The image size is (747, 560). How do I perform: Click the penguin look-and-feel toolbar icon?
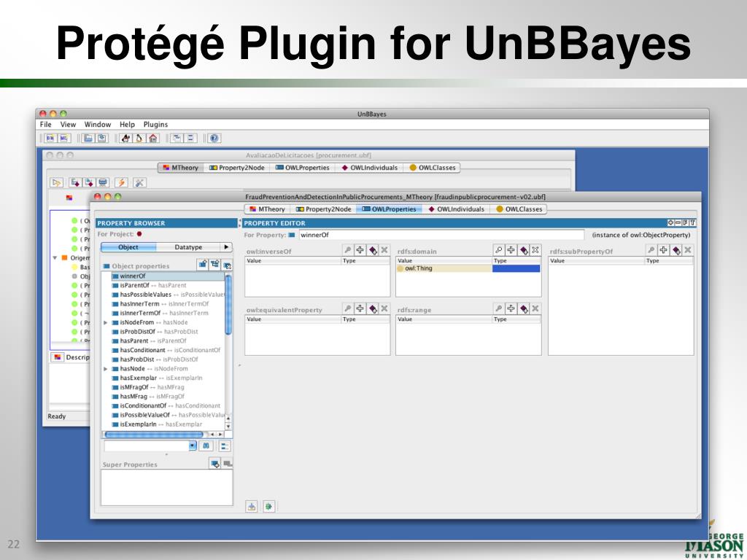[139, 138]
